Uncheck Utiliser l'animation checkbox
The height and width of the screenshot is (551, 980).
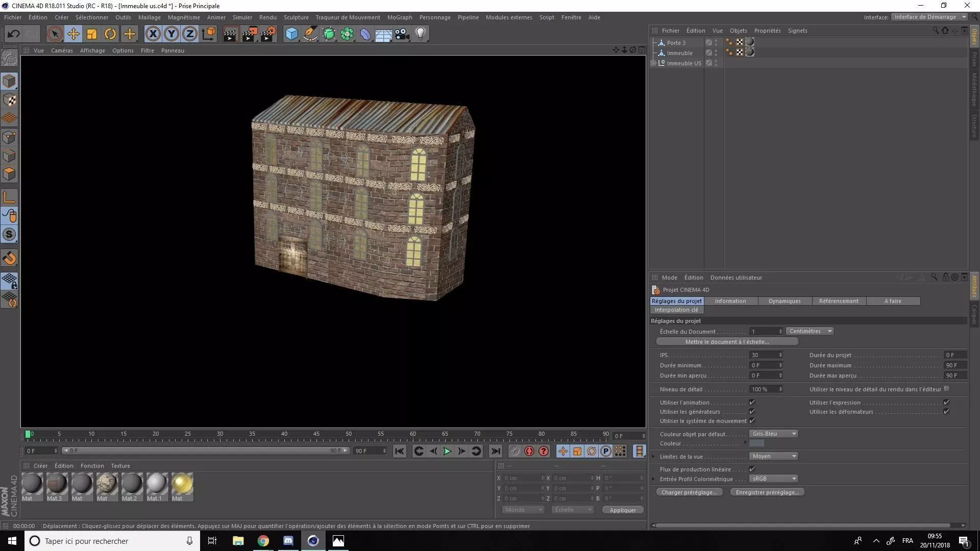pos(752,403)
